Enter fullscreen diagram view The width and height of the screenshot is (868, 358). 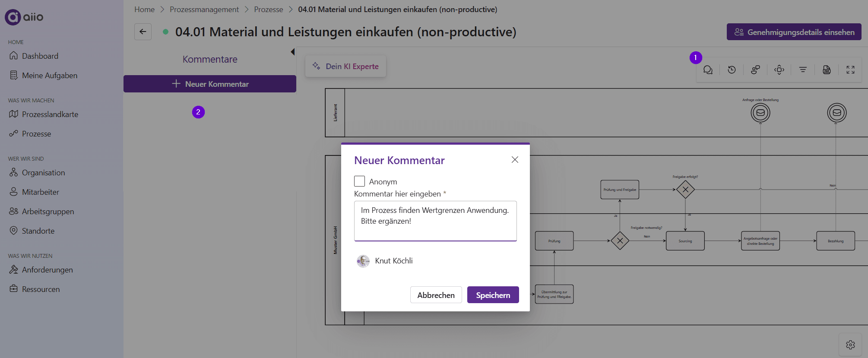850,70
